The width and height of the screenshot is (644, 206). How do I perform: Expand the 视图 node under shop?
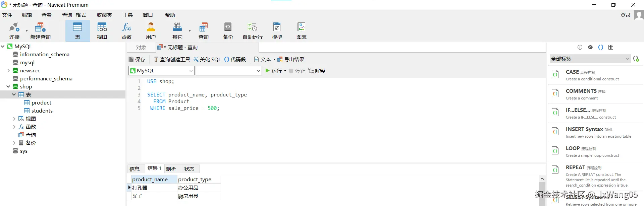14,119
